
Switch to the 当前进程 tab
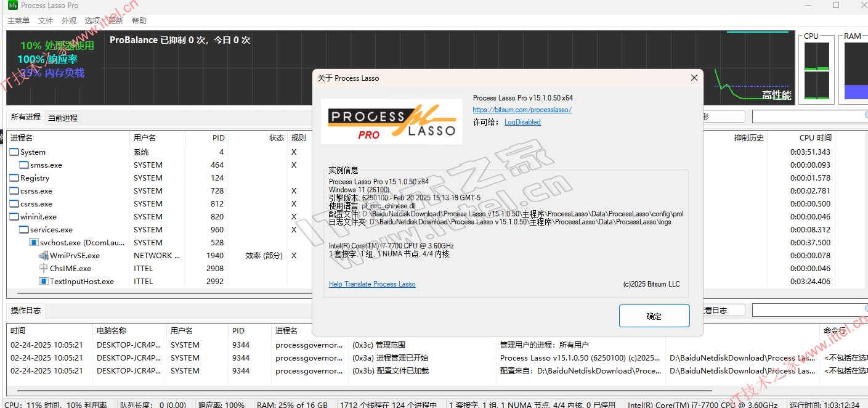pyautogui.click(x=63, y=118)
